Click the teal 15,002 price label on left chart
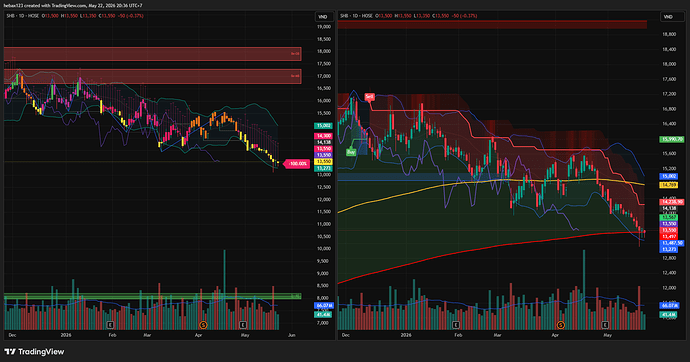690x362 pixels. [323, 126]
